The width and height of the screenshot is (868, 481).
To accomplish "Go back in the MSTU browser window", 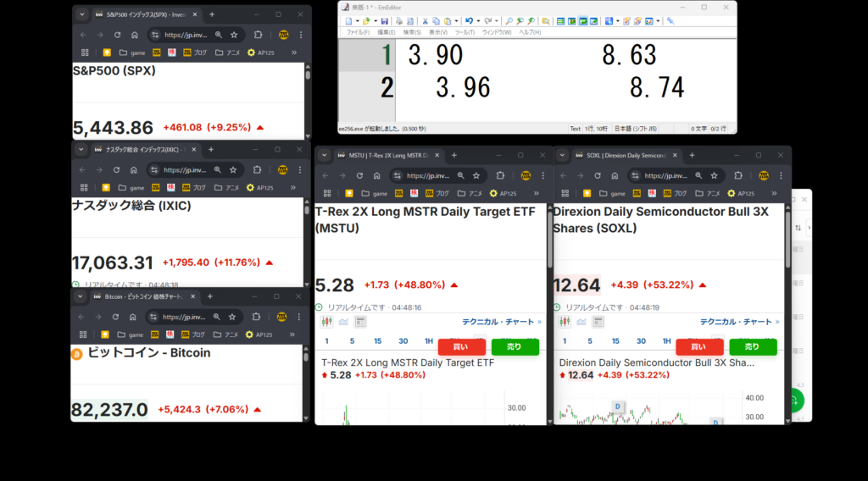I will click(325, 176).
